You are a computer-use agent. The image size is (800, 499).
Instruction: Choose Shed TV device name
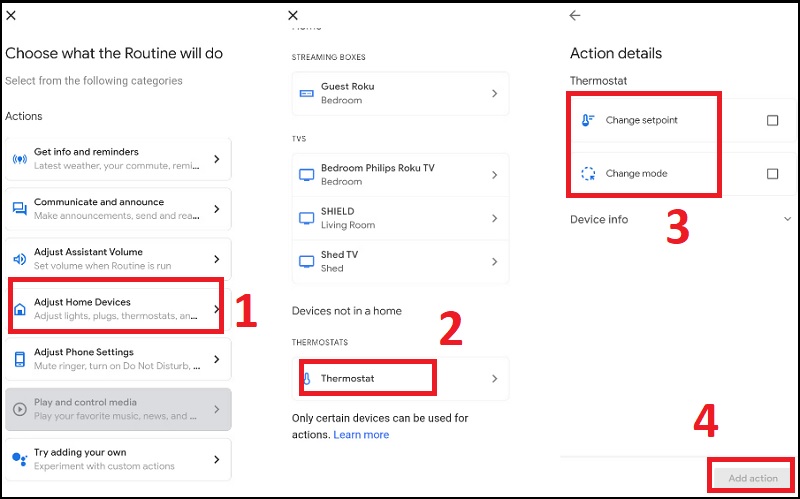point(339,255)
